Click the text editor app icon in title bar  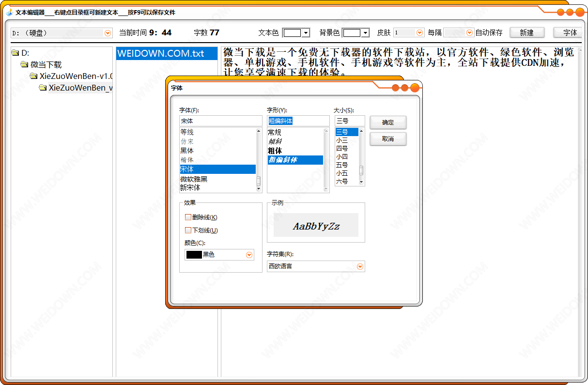tap(10, 12)
